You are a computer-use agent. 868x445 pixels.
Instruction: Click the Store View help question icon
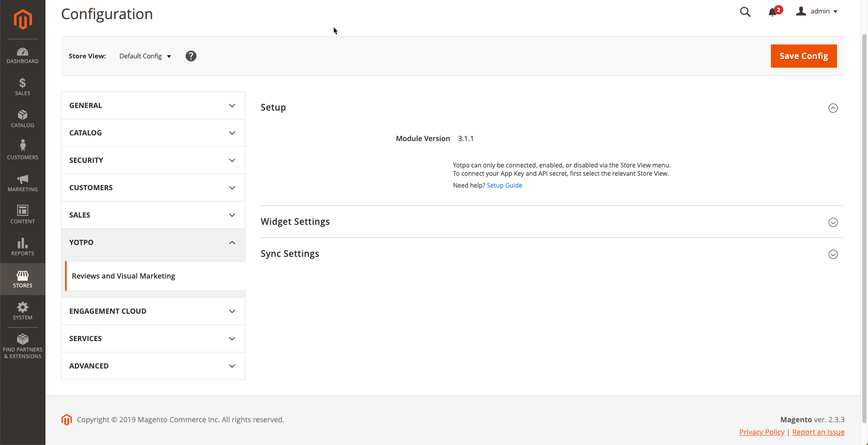click(191, 56)
